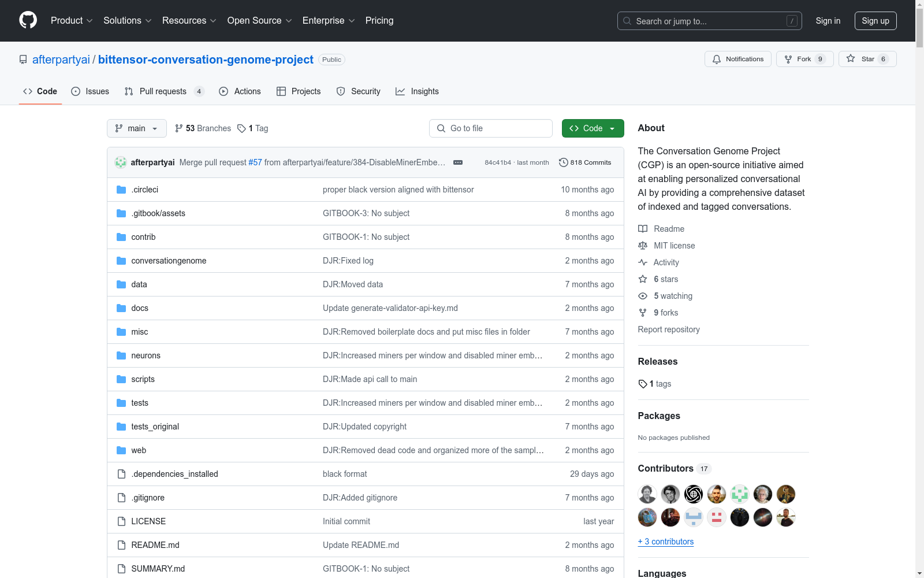Open .dependencies_installed file
This screenshot has width=924, height=578.
174,474
